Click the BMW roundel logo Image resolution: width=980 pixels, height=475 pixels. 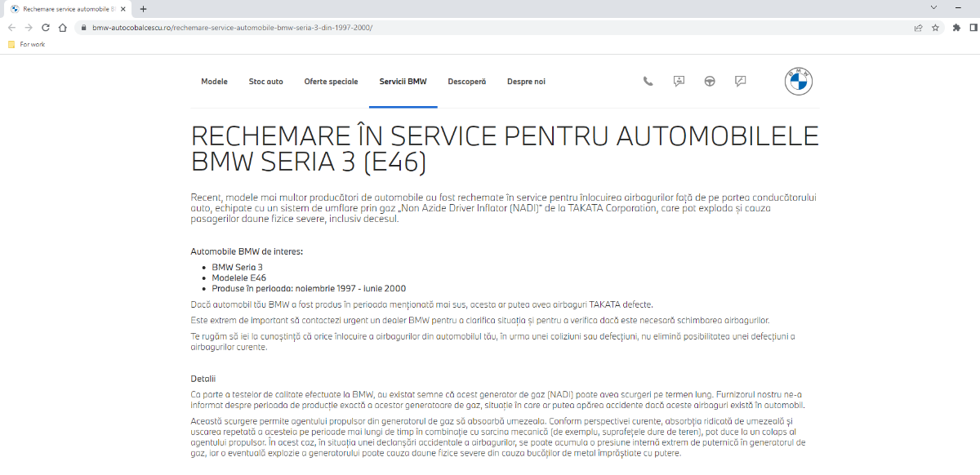(x=799, y=81)
